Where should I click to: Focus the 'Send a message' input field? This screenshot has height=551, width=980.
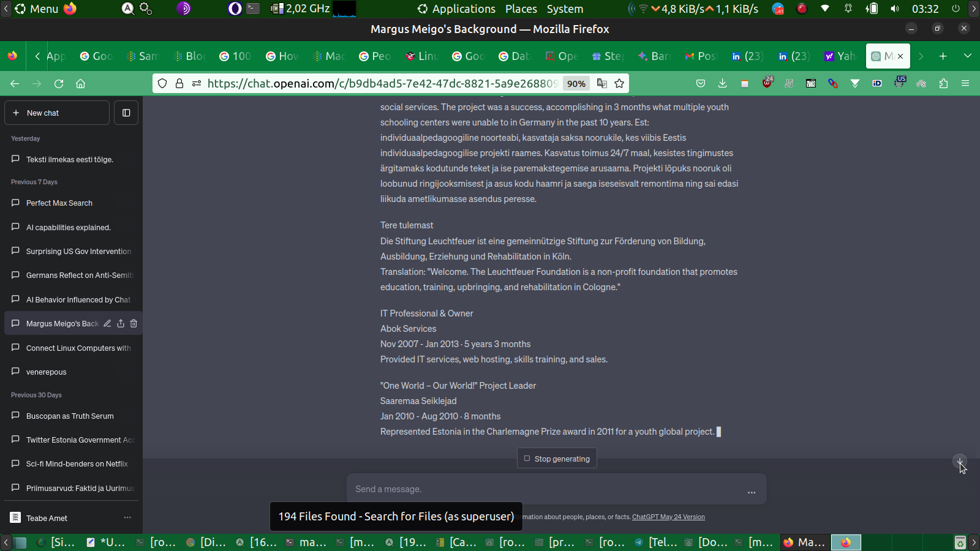click(x=545, y=489)
